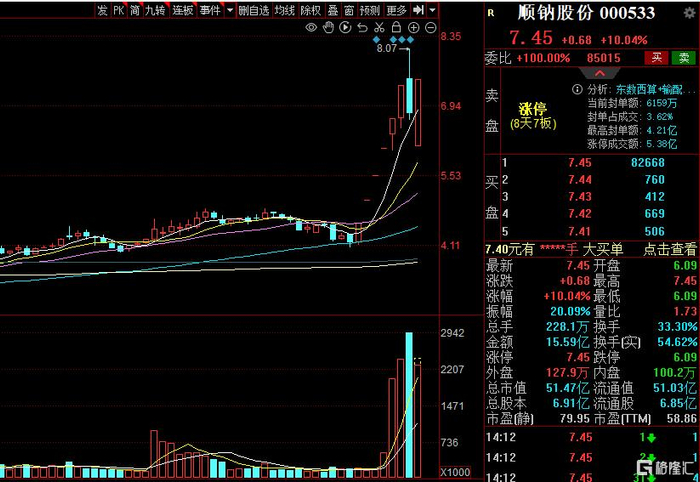Select the scissors cut tool

coord(379,28)
